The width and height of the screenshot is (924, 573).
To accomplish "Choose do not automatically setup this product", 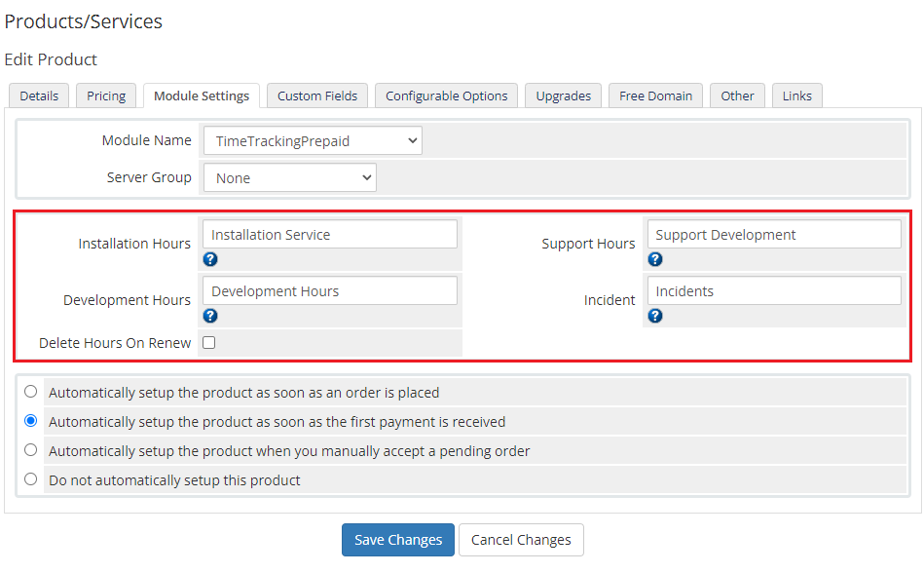I will 30,479.
